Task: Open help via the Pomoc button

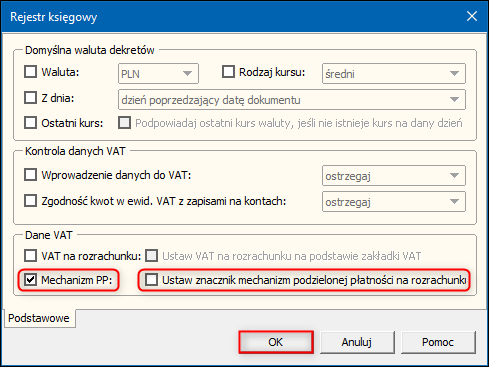Action: 438,342
